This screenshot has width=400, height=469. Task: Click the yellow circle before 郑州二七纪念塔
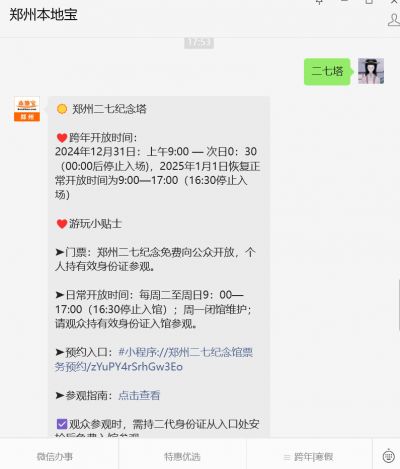62,109
